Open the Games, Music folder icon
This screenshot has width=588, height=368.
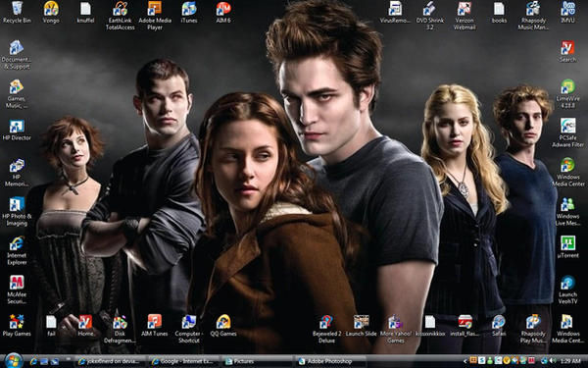17,94
